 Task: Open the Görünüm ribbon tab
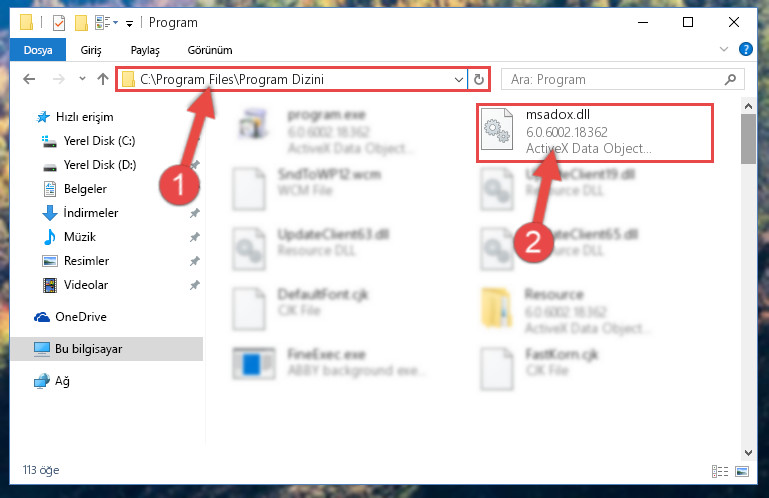[x=210, y=50]
